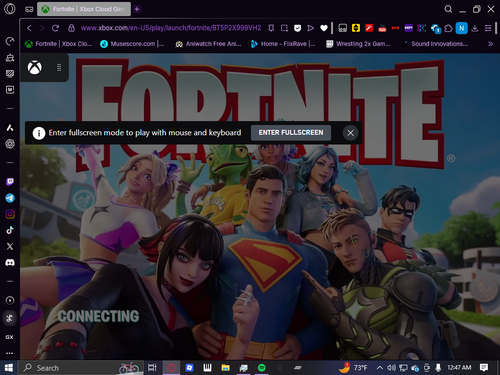Click the taskbar volume speaker icon

tap(391, 368)
